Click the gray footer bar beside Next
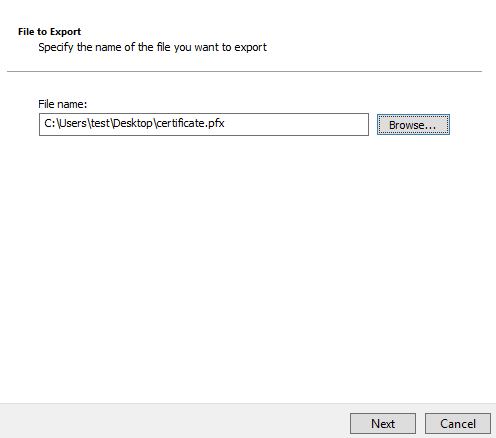The width and height of the screenshot is (496, 438). click(173, 421)
